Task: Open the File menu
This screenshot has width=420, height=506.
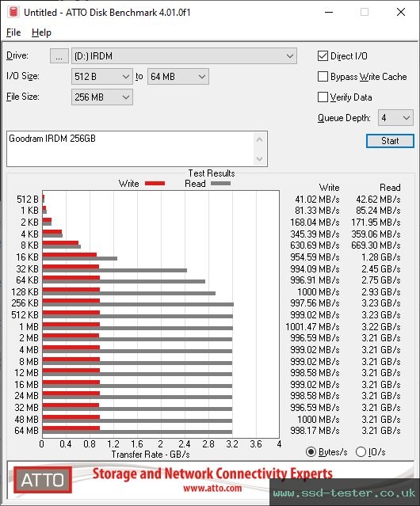Action: point(13,32)
